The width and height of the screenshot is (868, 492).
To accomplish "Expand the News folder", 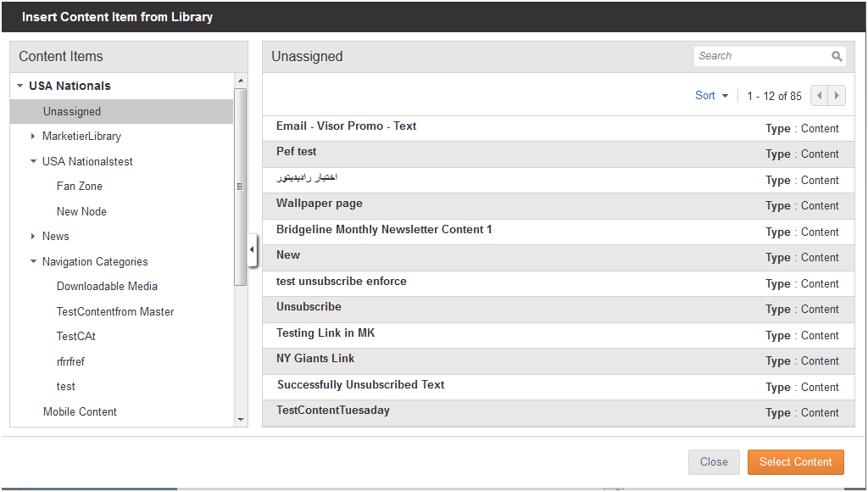I will pos(33,237).
